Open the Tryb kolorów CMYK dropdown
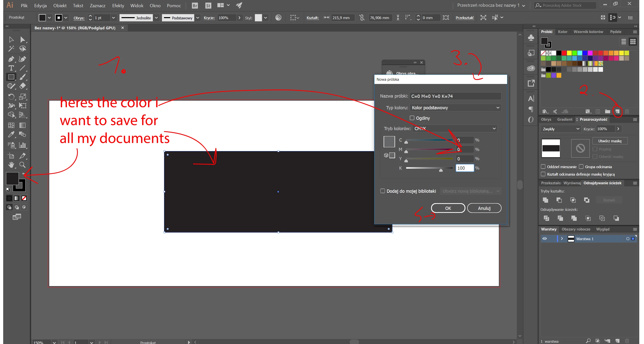Image resolution: width=644 pixels, height=344 pixels. click(x=454, y=128)
